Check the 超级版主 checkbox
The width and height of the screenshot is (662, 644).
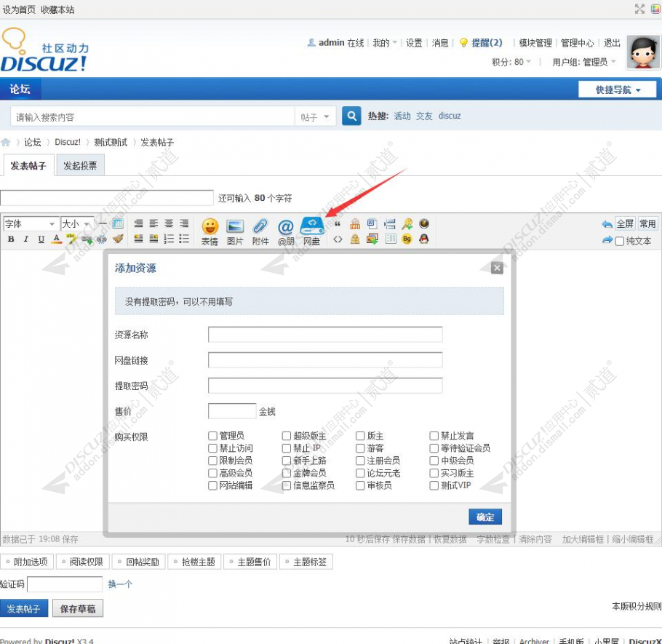(286, 435)
